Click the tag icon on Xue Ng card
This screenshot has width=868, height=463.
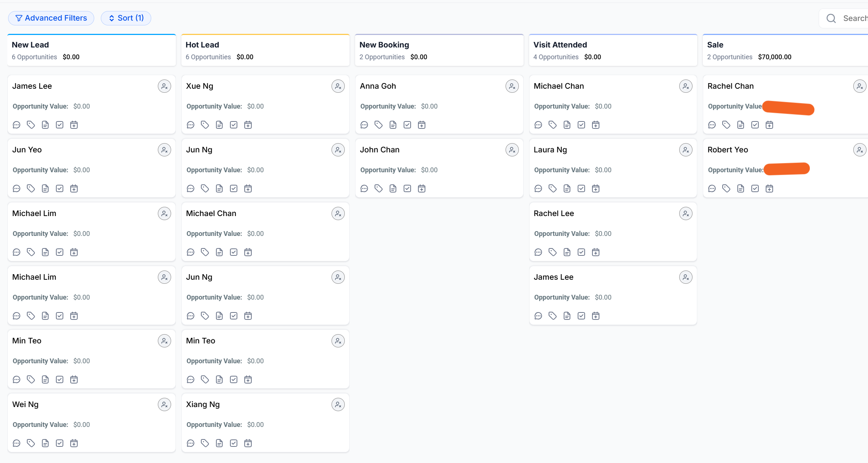click(205, 125)
